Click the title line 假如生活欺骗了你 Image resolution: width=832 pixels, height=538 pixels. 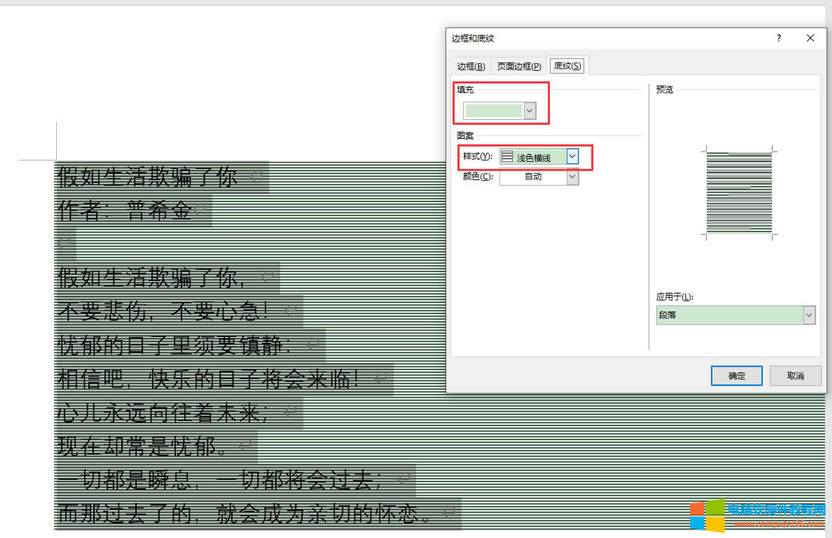coord(148,178)
